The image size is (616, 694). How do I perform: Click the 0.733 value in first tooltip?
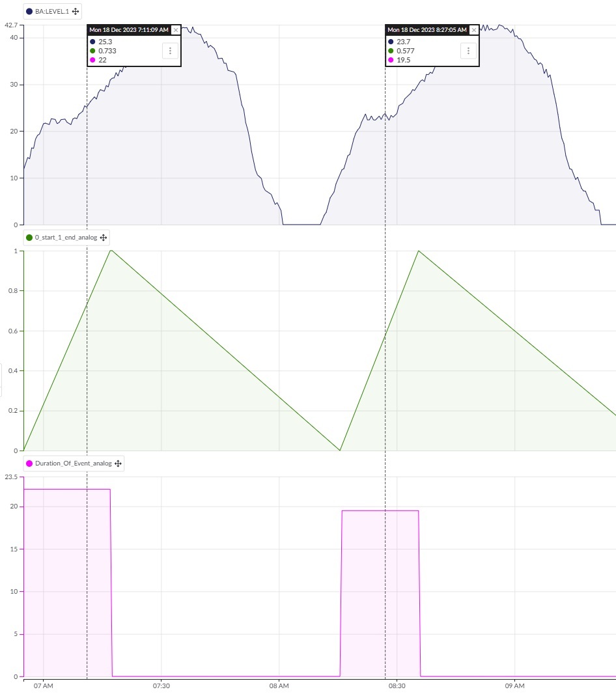tap(107, 51)
